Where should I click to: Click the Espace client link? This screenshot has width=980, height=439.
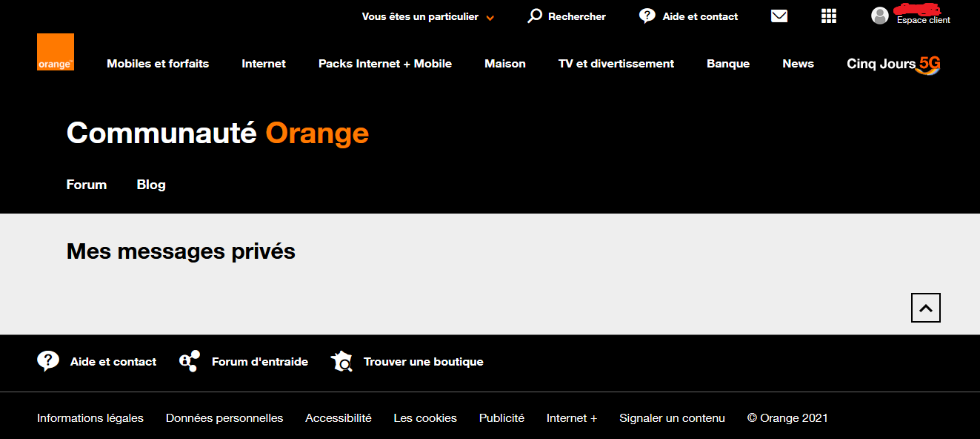pyautogui.click(x=924, y=20)
